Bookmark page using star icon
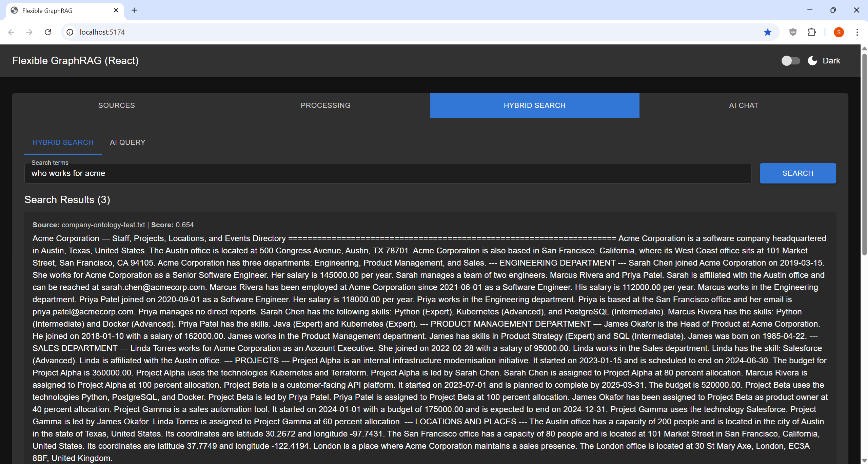 point(768,32)
